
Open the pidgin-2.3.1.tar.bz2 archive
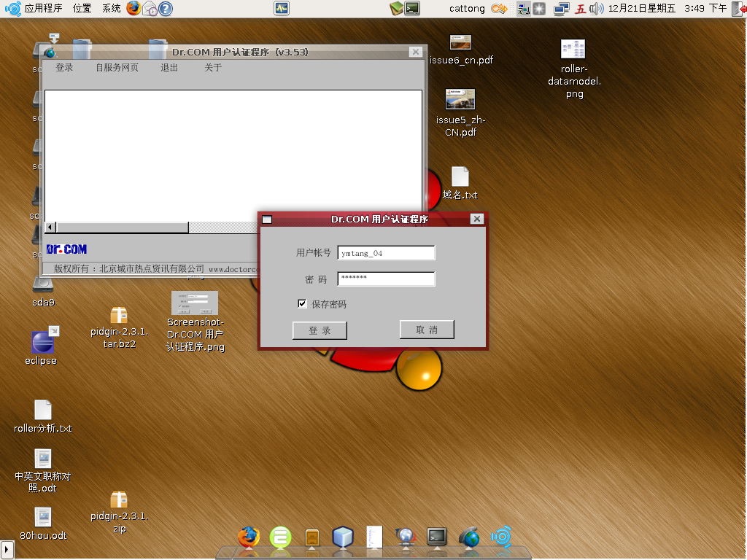pyautogui.click(x=117, y=315)
